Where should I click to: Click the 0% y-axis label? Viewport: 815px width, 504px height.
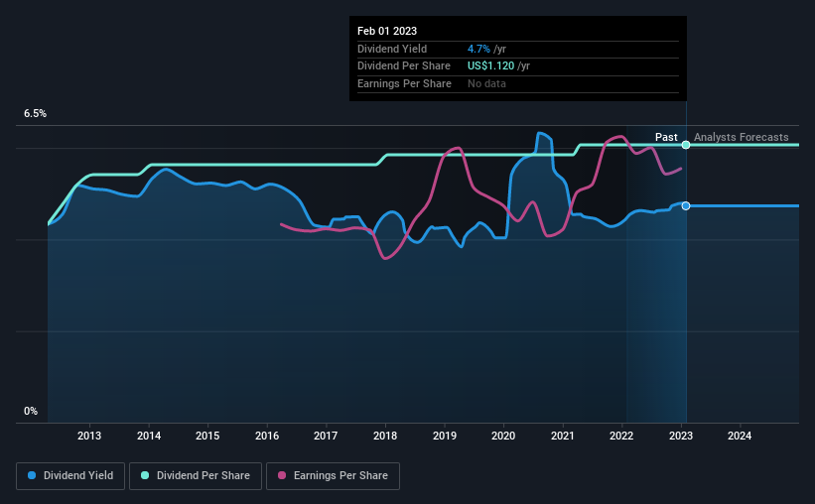[31, 411]
